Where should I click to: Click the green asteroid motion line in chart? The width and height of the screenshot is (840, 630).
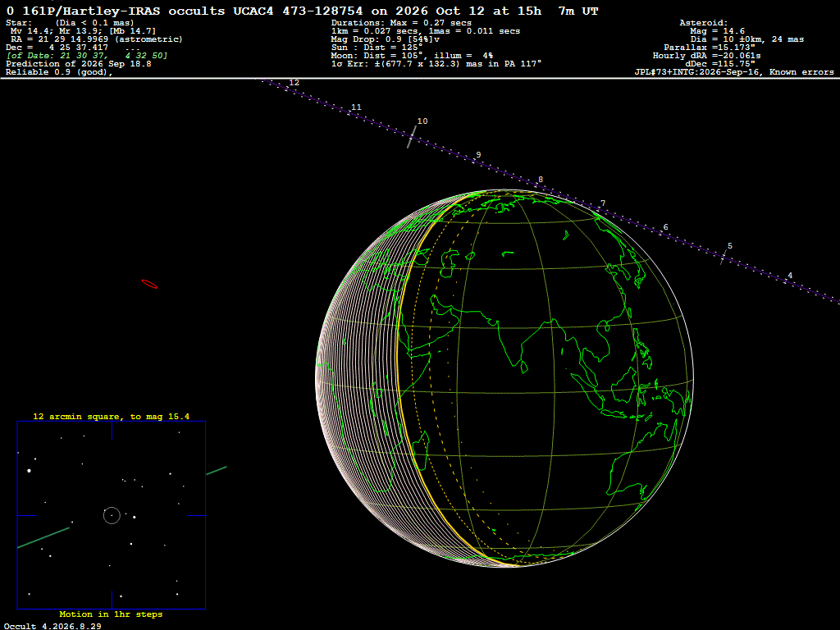point(43,538)
